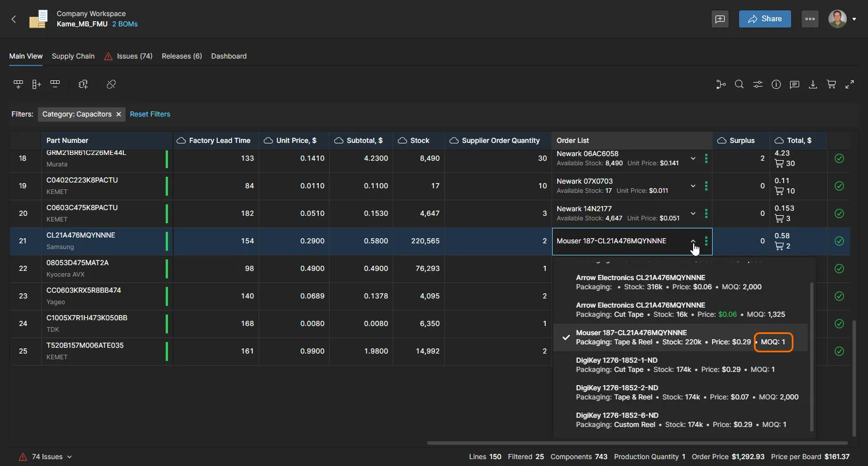Image resolution: width=868 pixels, height=466 pixels.
Task: Open the three-dot more options button
Action: click(810, 19)
